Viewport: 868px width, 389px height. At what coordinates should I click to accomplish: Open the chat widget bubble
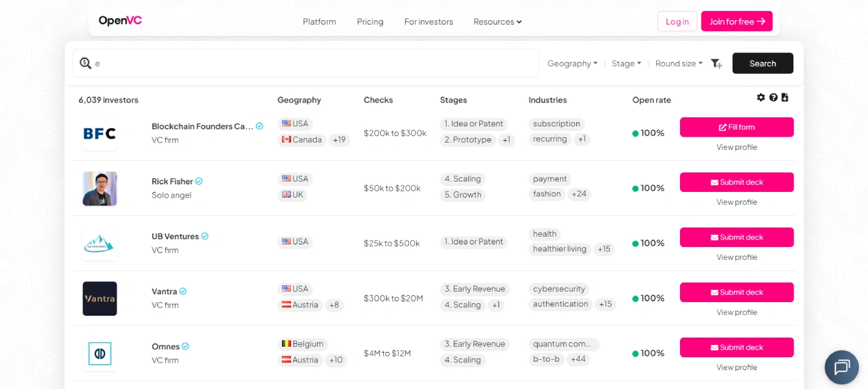click(841, 368)
